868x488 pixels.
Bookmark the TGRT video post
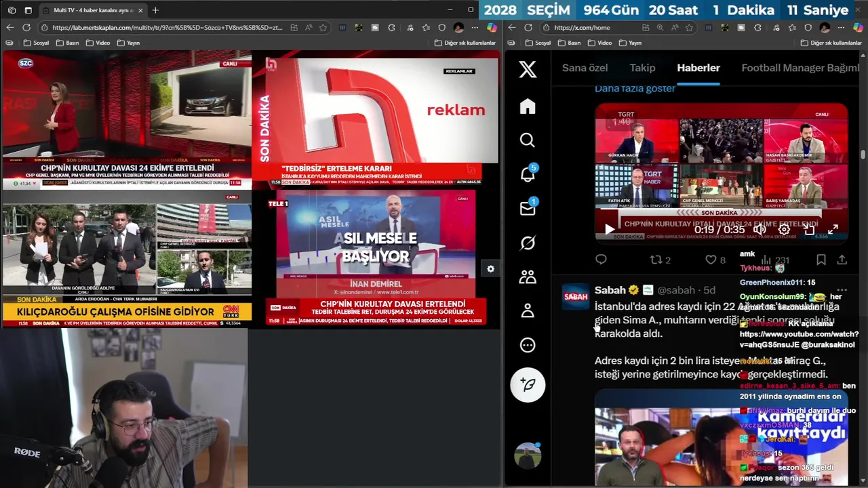pos(821,260)
